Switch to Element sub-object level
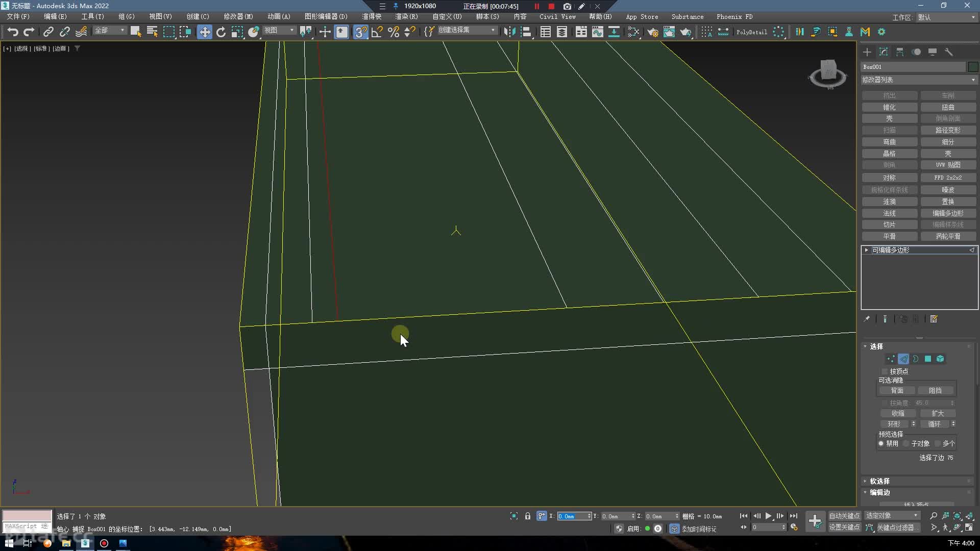Image resolution: width=980 pixels, height=551 pixels. (x=940, y=359)
